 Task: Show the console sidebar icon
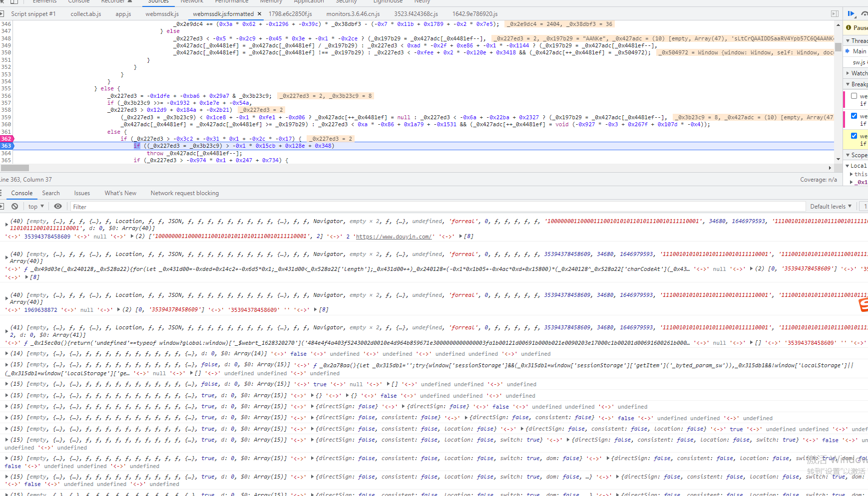click(x=2, y=206)
